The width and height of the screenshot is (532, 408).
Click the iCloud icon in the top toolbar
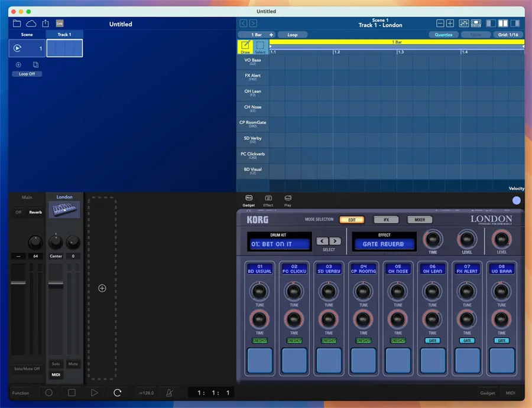click(x=31, y=24)
